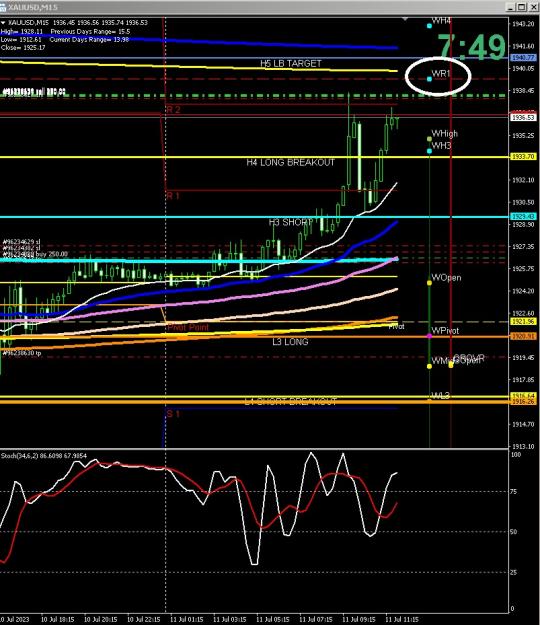Click the magenta WPivot marker dot

pos(429,336)
